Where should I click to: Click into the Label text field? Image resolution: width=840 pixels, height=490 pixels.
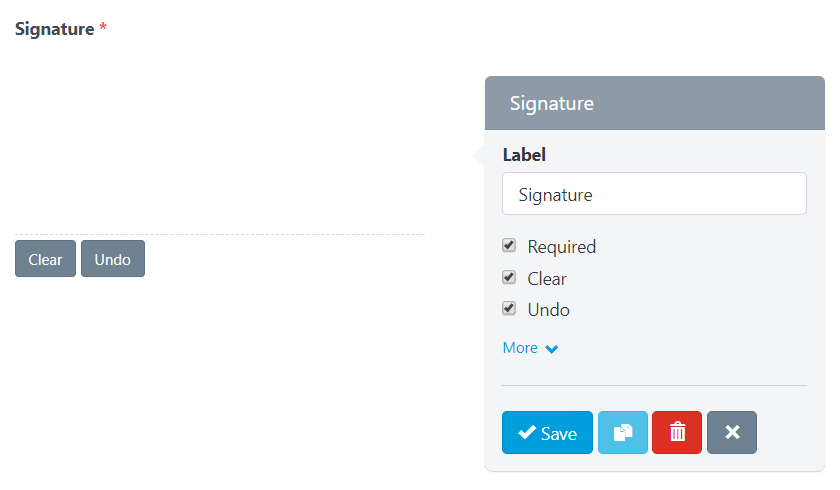[x=654, y=194]
